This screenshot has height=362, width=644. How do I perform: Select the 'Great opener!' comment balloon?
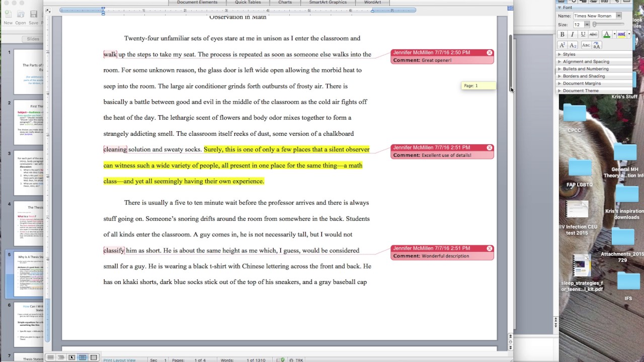[442, 56]
